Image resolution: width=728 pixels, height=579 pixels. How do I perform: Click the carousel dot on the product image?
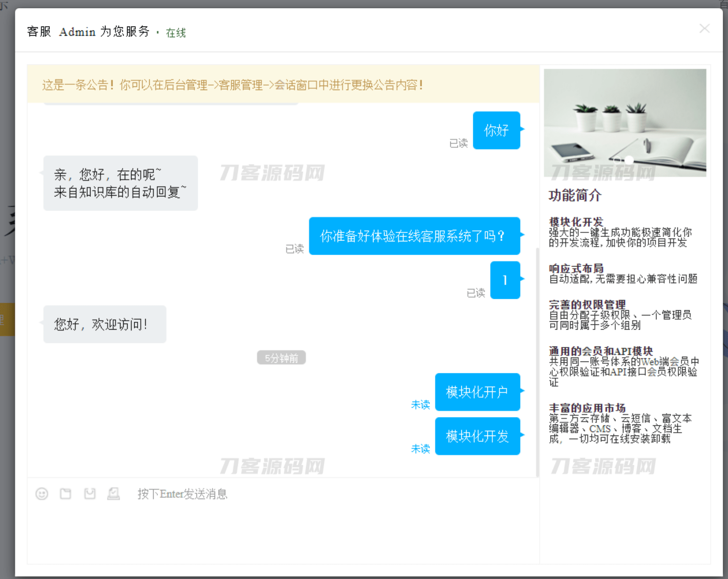pyautogui.click(x=628, y=160)
